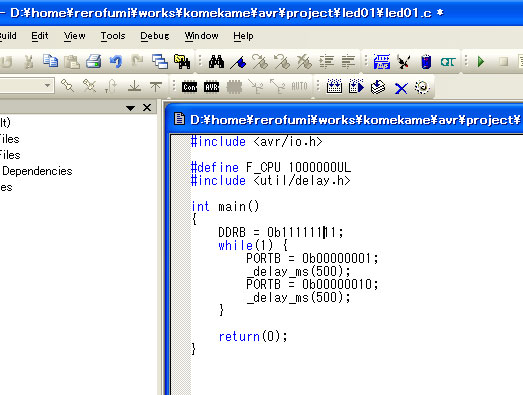Select the Dependencies item in the project tree
The height and width of the screenshot is (395, 523).
pos(37,171)
